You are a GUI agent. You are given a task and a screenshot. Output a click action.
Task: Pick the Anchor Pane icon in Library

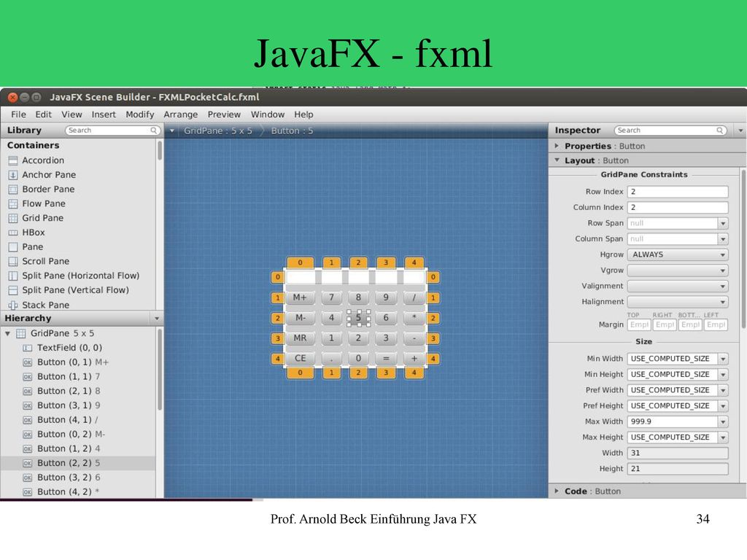(13, 175)
